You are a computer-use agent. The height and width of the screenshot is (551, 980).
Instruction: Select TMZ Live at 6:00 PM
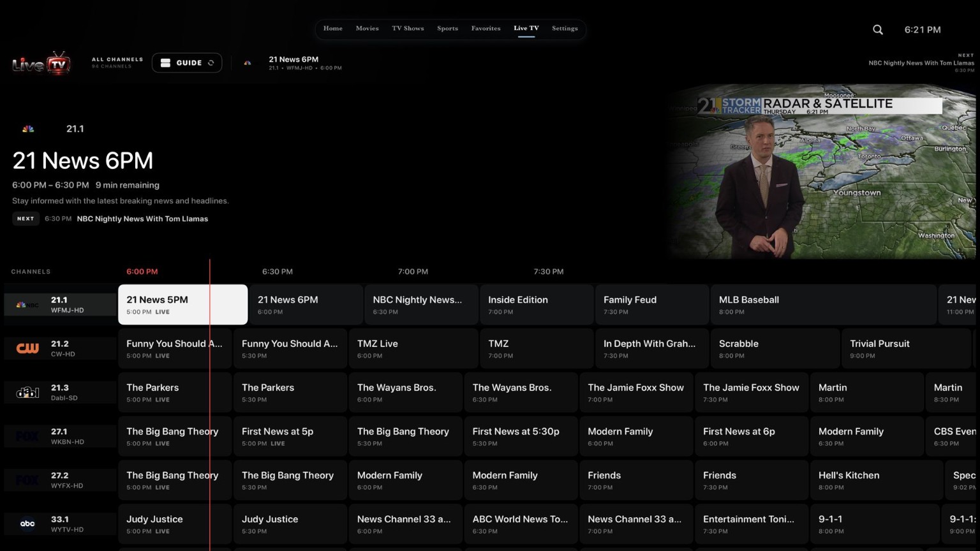(413, 349)
